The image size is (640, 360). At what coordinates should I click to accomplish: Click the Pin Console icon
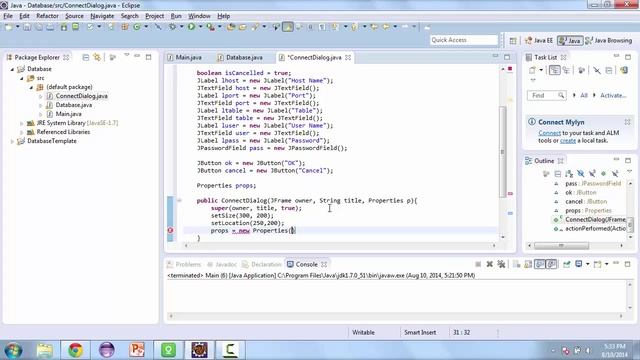click(x=567, y=264)
